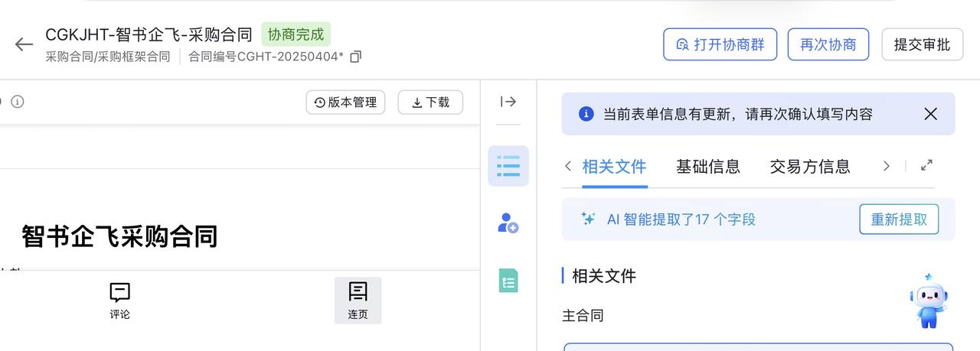
Task: Toggle the 连页 continuous page mode
Action: (x=358, y=301)
